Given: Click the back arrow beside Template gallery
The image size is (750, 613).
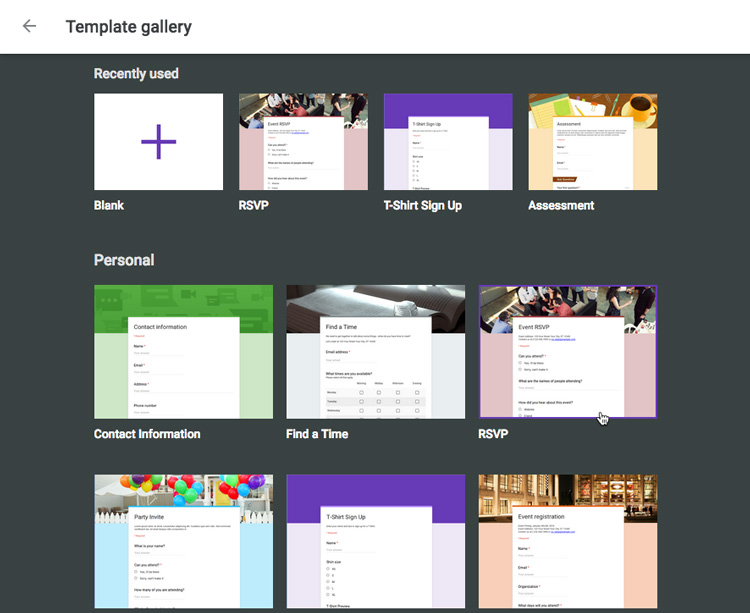Looking at the screenshot, I should click(29, 27).
